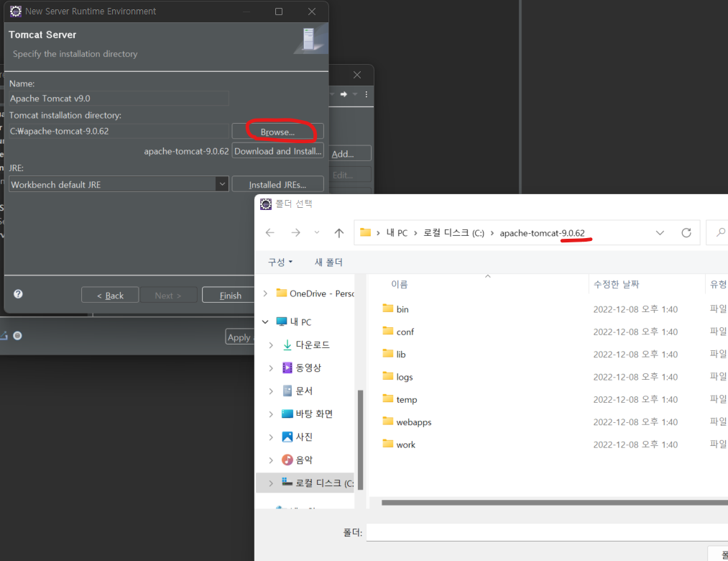728x561 pixels.
Task: Open Installed JREs settings
Action: [277, 185]
